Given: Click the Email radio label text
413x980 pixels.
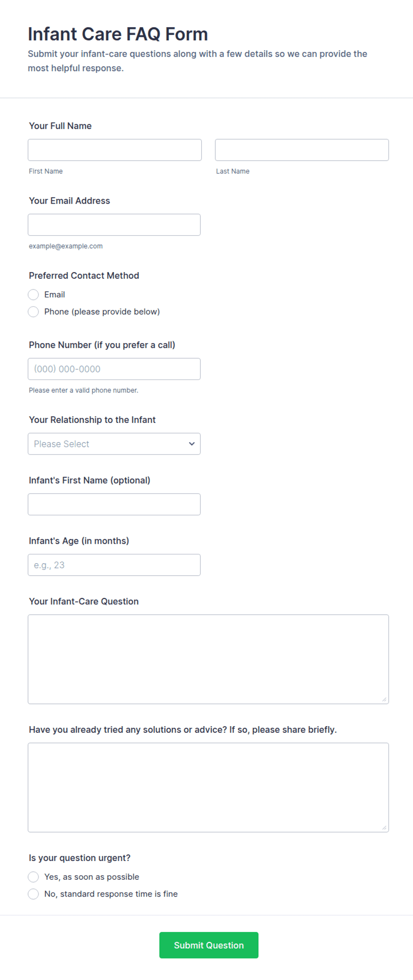Looking at the screenshot, I should coord(55,295).
